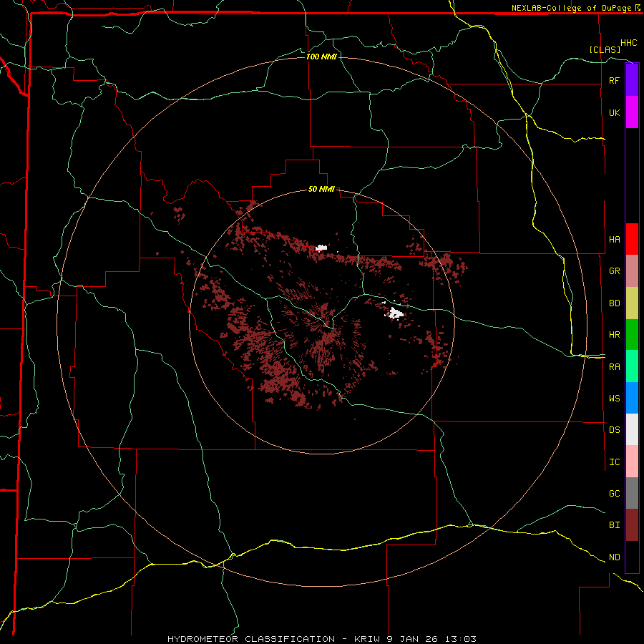644x644 pixels.
Task: Click the IC pink legend color swatch
Action: 632,462
